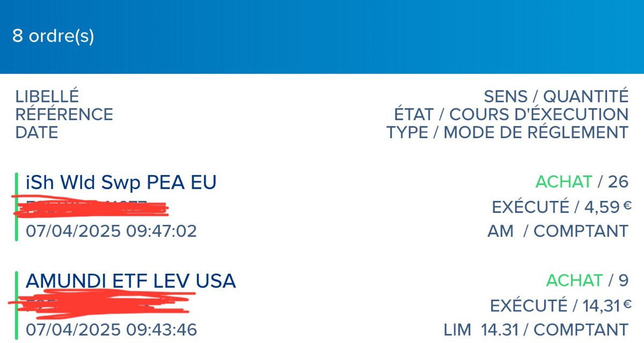Click the ACHAT / 9 quantity
The width and height of the screenshot is (644, 343).
point(587,280)
